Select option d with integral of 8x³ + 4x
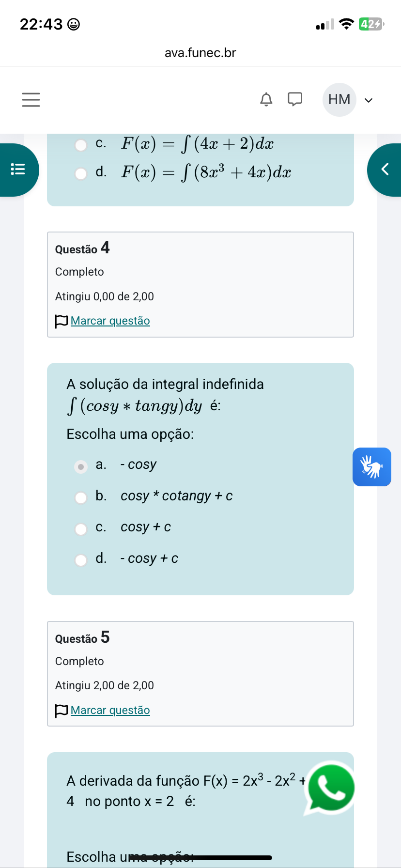Screen dimensions: 401x868 (81, 173)
